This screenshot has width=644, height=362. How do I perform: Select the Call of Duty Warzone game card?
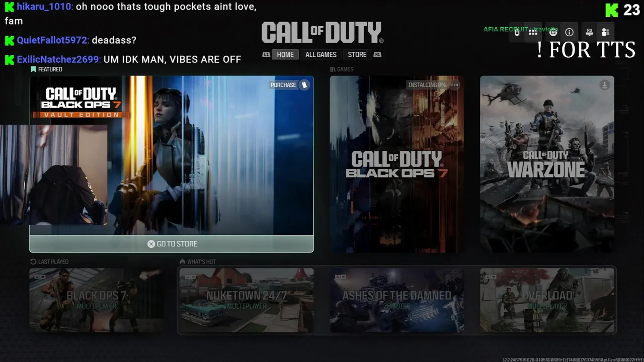point(547,164)
